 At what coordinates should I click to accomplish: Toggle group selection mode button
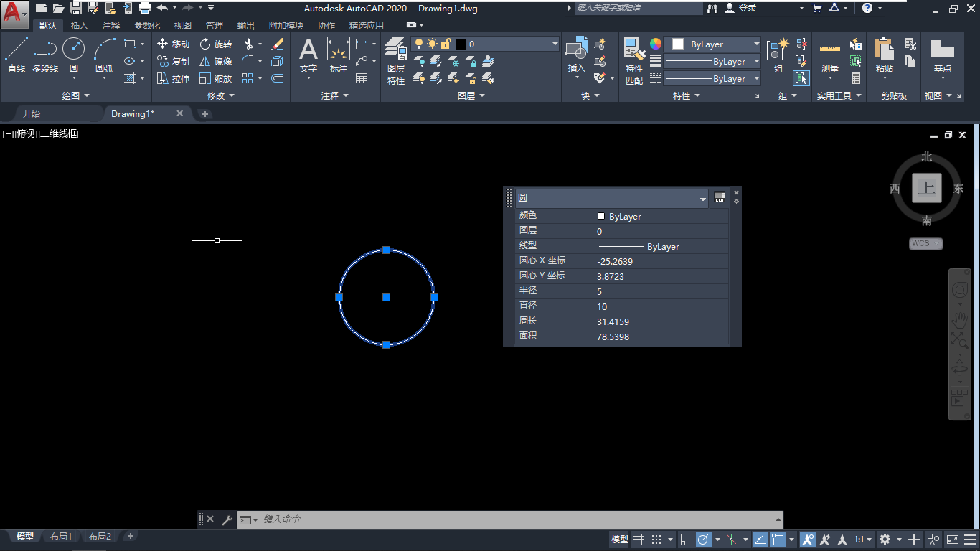(x=801, y=78)
